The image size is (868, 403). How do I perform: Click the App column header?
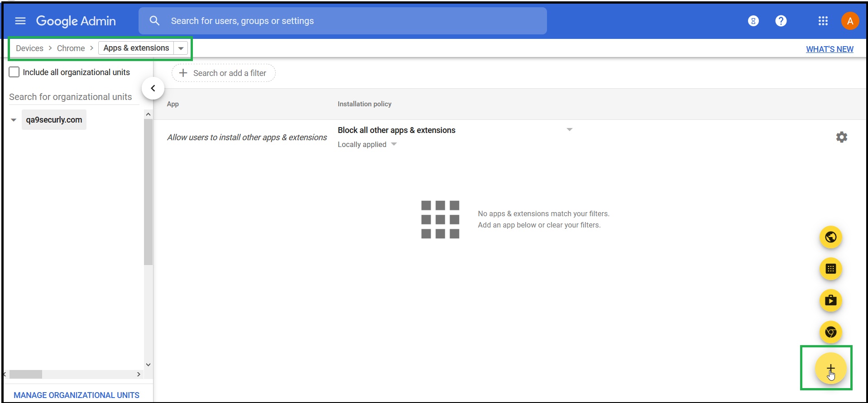pos(173,104)
